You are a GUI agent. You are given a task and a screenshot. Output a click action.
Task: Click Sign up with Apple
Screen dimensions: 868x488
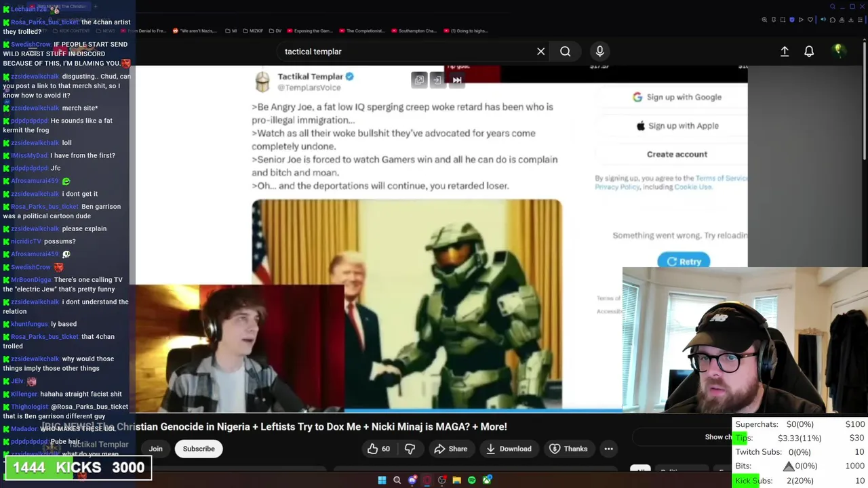677,125
